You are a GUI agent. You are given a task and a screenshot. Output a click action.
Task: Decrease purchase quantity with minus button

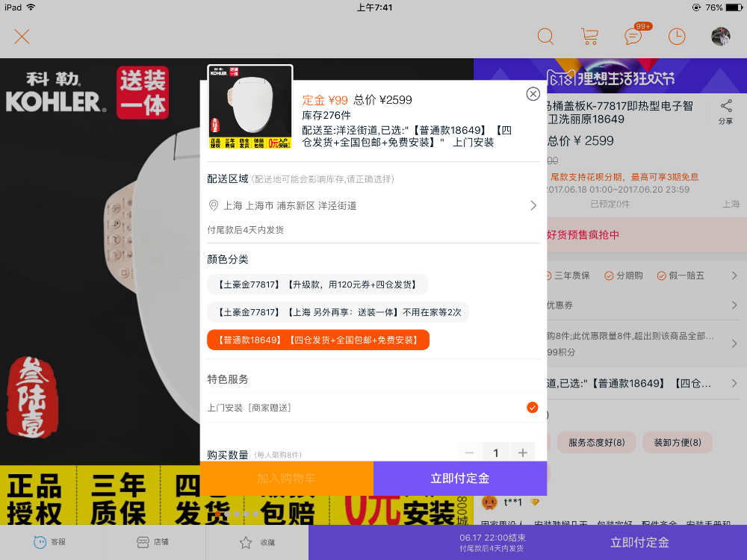[x=469, y=453]
